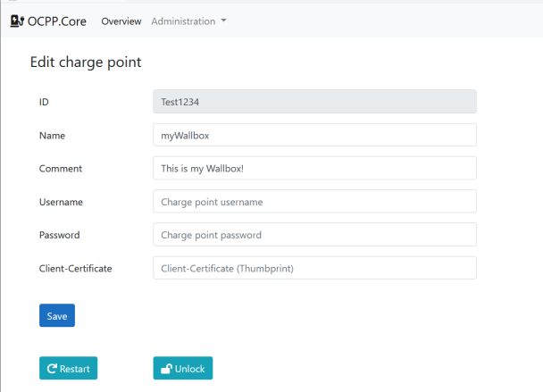Select the Charge point username input
This screenshot has height=392, width=543.
pyautogui.click(x=314, y=202)
